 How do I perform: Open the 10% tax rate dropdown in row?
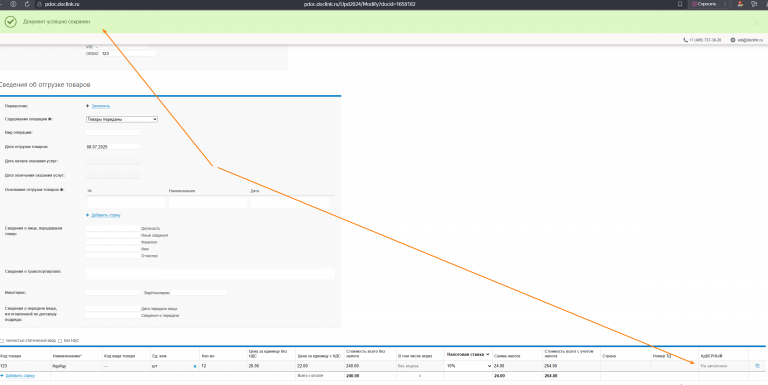click(468, 366)
